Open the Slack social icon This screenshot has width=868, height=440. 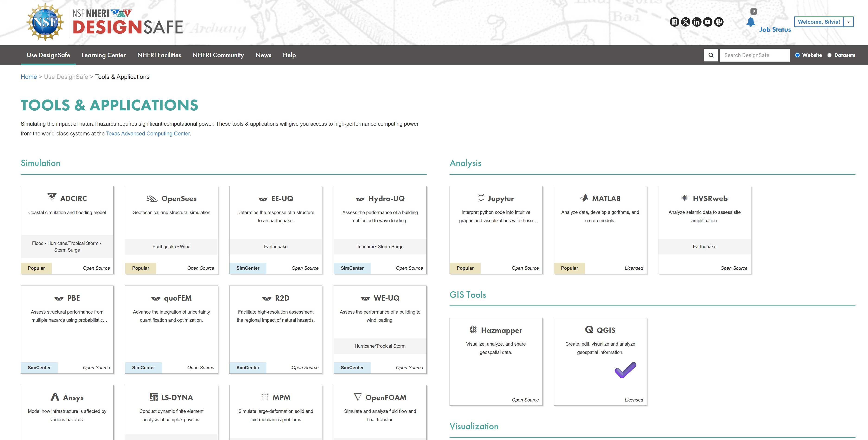pos(719,22)
